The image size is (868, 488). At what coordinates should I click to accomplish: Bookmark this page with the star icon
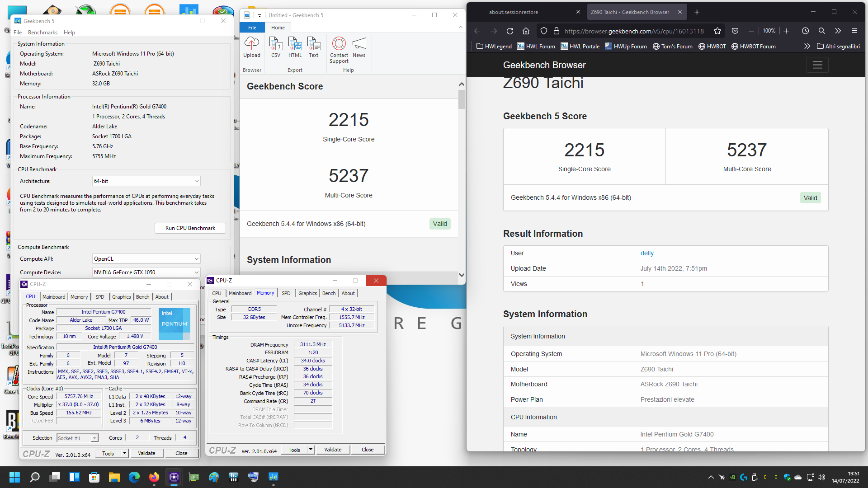pos(717,31)
